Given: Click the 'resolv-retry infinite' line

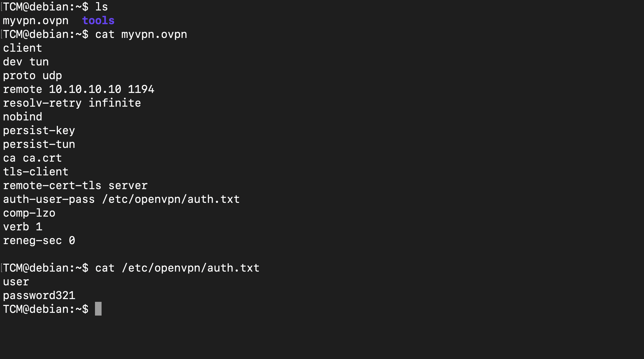Looking at the screenshot, I should coord(72,103).
